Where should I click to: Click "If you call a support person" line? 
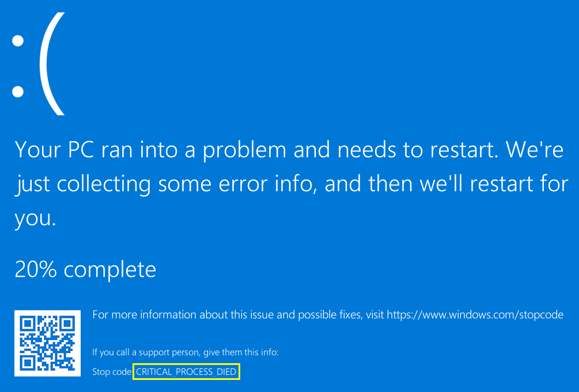(x=185, y=352)
